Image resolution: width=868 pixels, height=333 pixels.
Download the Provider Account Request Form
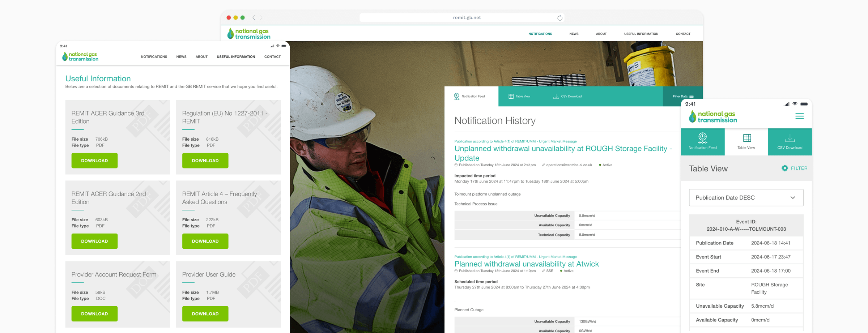pos(94,313)
